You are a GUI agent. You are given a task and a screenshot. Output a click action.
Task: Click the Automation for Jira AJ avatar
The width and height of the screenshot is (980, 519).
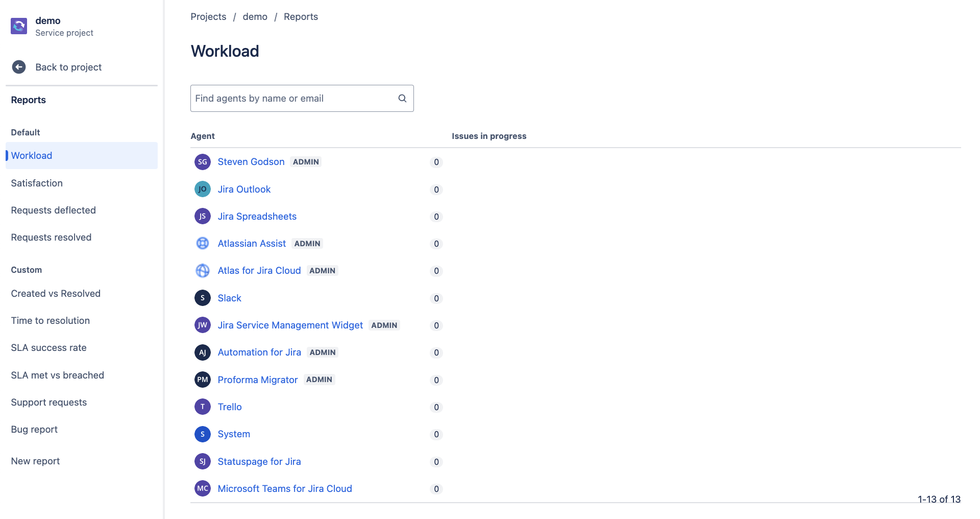click(x=203, y=352)
